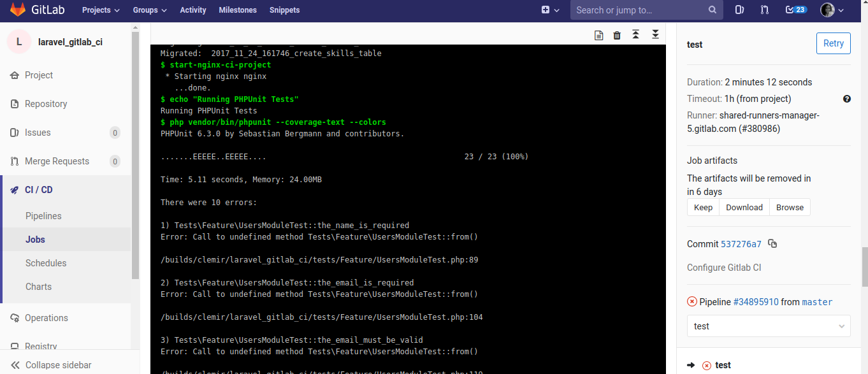Open the test stage job dropdown
The width and height of the screenshot is (868, 374).
[x=768, y=326]
